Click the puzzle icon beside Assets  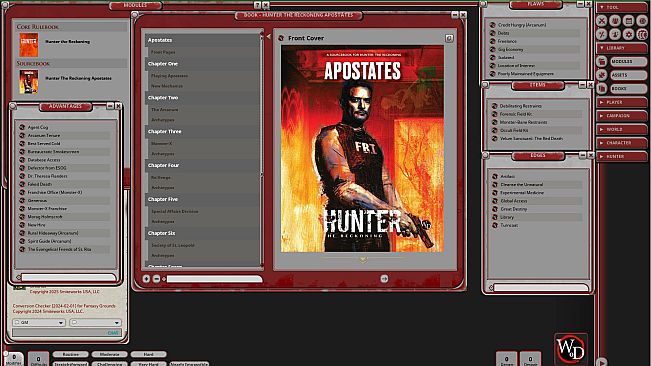point(602,75)
